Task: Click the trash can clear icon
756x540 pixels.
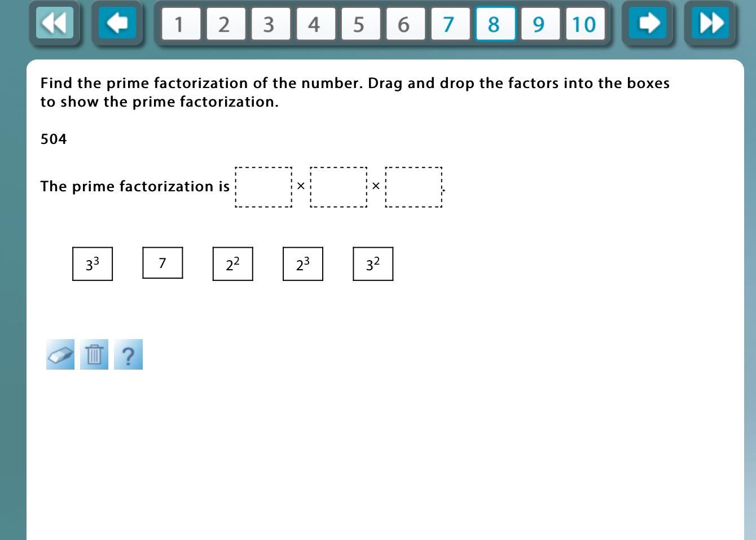Action: pos(94,354)
